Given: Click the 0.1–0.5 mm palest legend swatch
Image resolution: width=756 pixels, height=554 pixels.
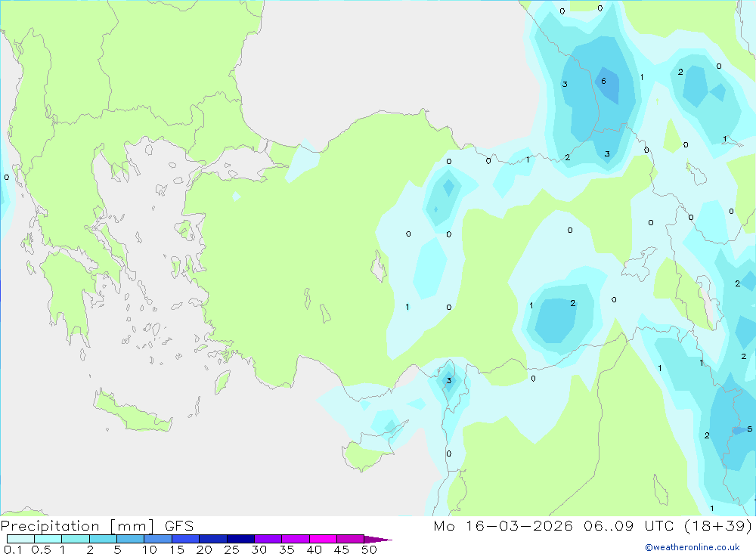Looking at the screenshot, I should pyautogui.click(x=20, y=539).
